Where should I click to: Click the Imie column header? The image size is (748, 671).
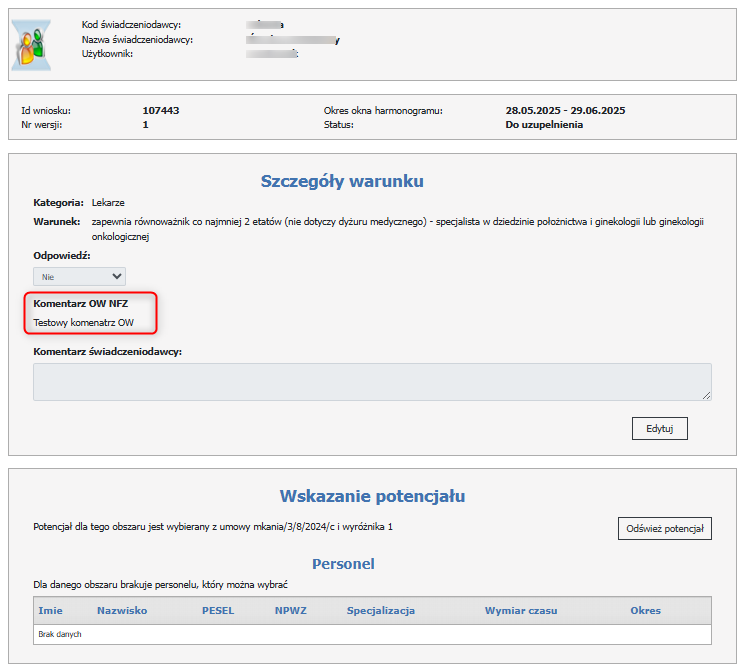pyautogui.click(x=50, y=610)
